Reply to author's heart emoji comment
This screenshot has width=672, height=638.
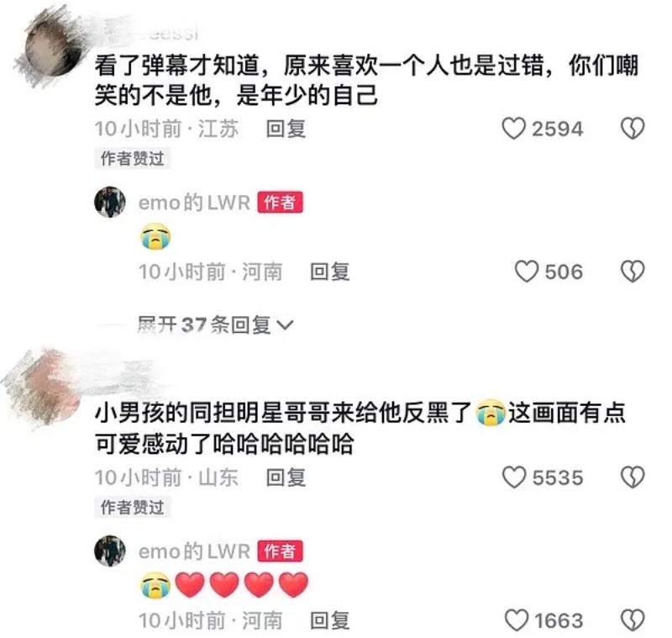[x=329, y=621]
